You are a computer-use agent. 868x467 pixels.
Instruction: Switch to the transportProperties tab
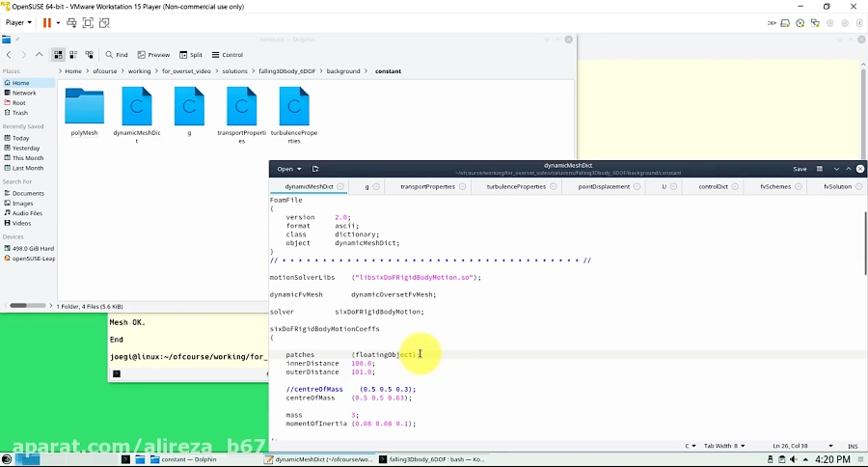426,186
